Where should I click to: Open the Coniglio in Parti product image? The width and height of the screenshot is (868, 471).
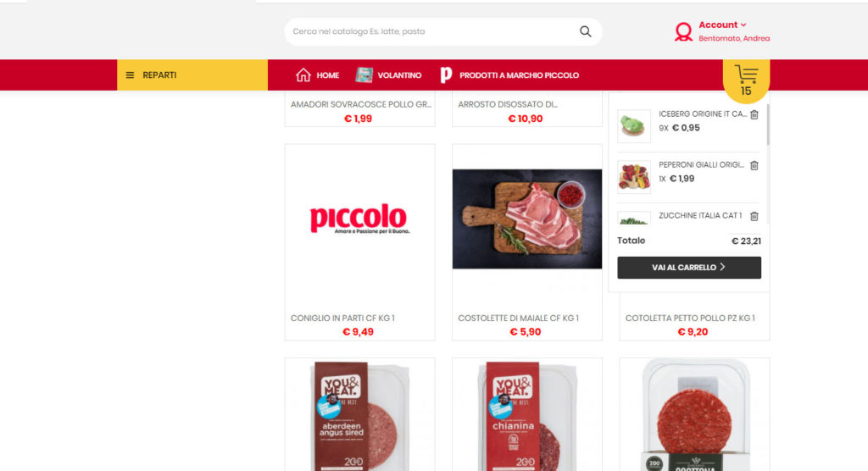coord(359,219)
